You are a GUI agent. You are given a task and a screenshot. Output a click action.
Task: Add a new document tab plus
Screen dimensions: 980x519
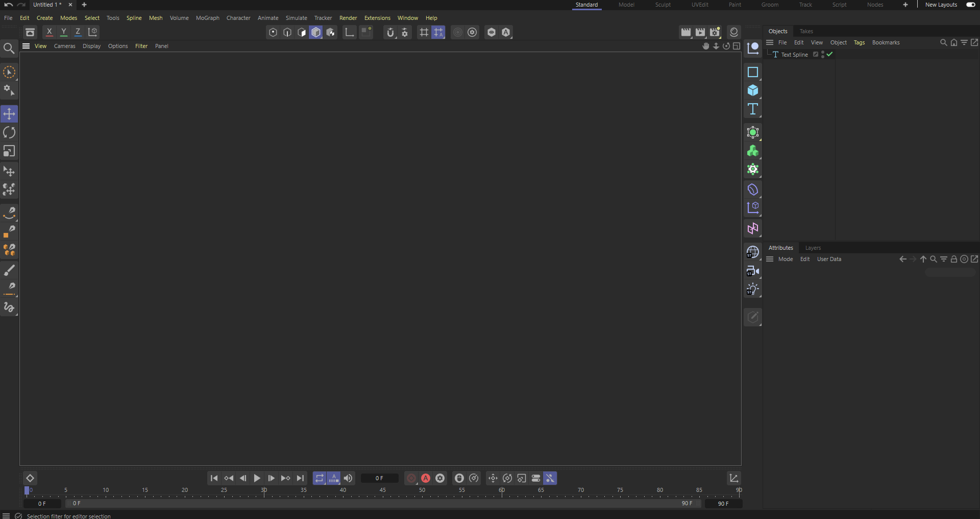(x=84, y=5)
